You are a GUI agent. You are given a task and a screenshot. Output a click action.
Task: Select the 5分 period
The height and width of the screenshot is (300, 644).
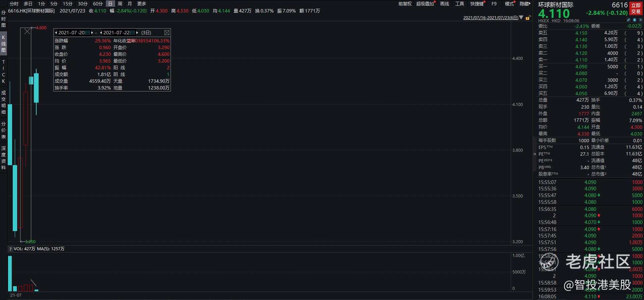54,4
